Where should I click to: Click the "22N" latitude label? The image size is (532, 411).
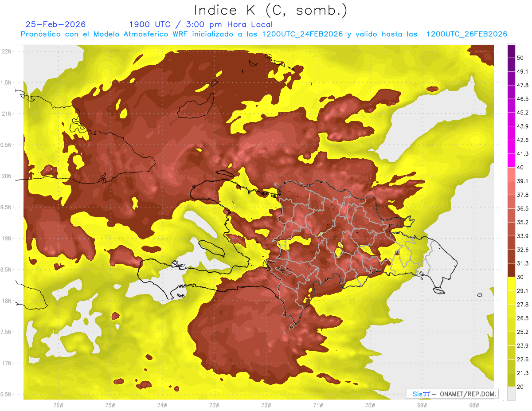pos(7,51)
